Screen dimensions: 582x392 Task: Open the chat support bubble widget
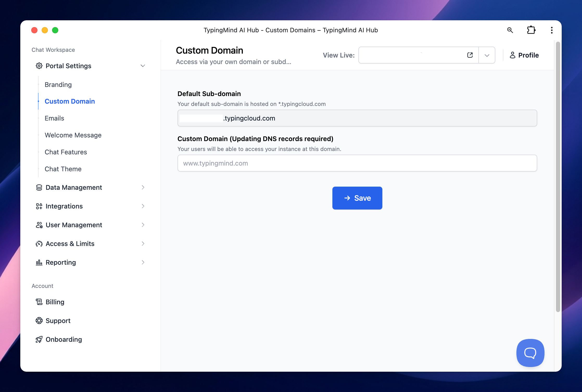pyautogui.click(x=530, y=353)
